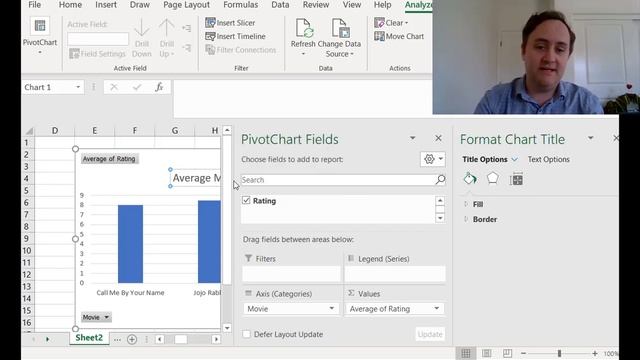Refresh the pivot data
Viewport: 640px width, 360px height.
click(303, 37)
